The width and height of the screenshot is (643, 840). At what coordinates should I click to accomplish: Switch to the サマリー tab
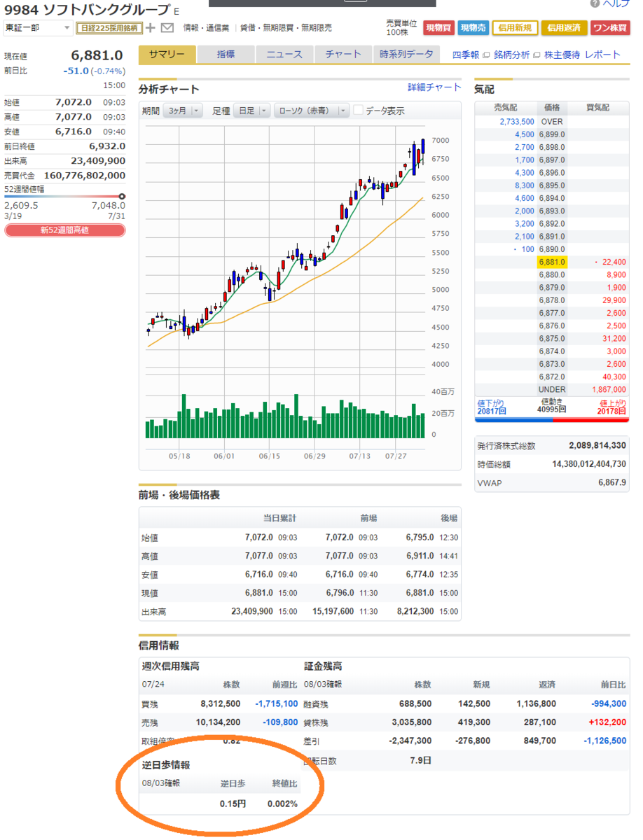pos(167,55)
